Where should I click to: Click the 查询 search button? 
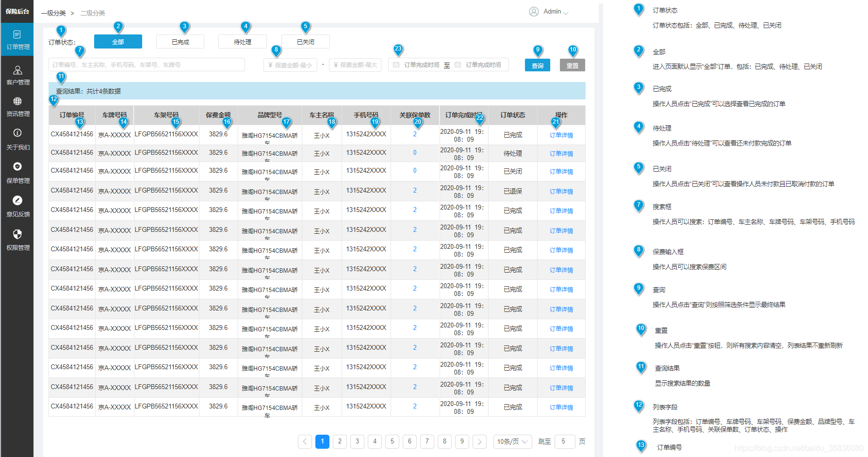pos(537,65)
